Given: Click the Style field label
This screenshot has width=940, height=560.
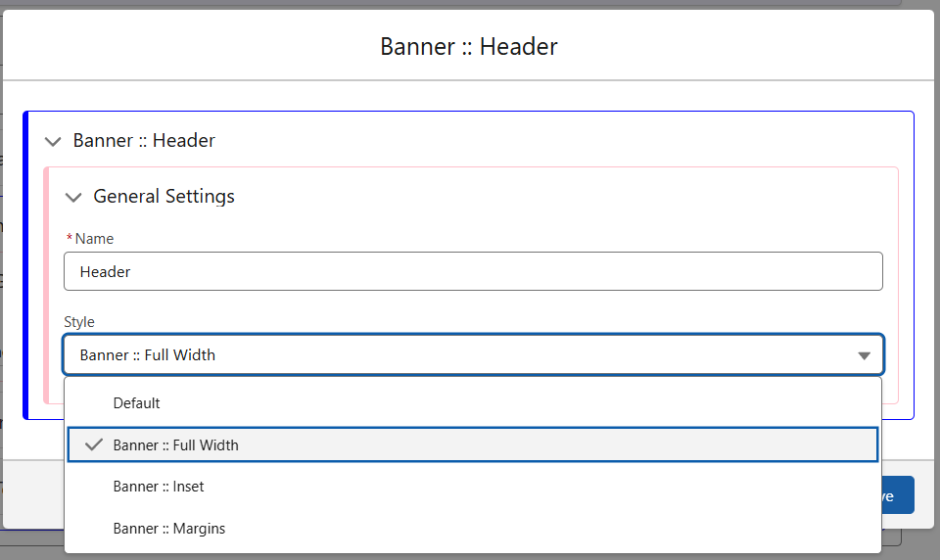Looking at the screenshot, I should [79, 322].
